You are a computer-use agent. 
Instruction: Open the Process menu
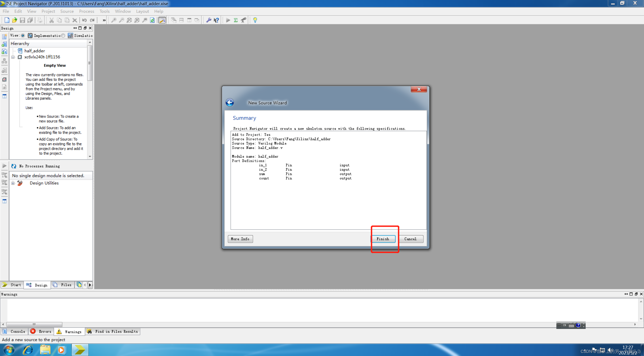(x=87, y=11)
